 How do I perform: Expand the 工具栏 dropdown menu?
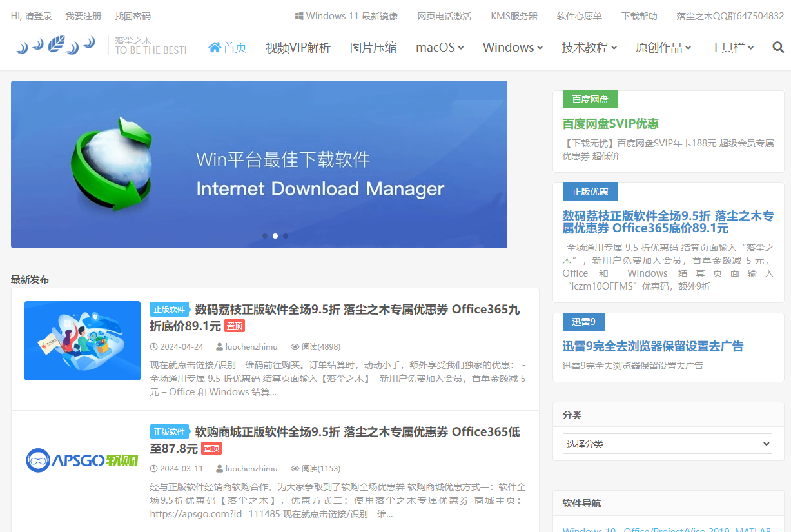tap(732, 47)
